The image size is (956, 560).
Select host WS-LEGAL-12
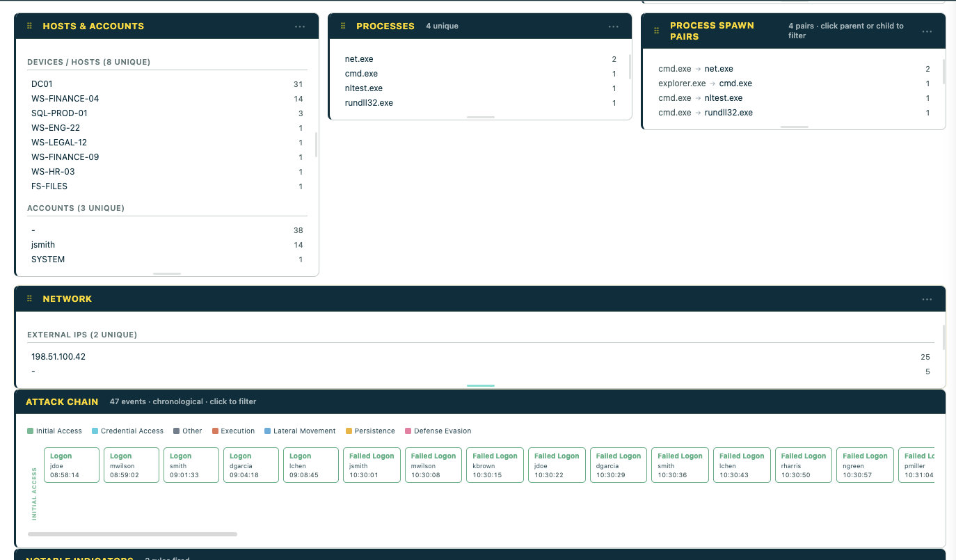click(x=167, y=143)
